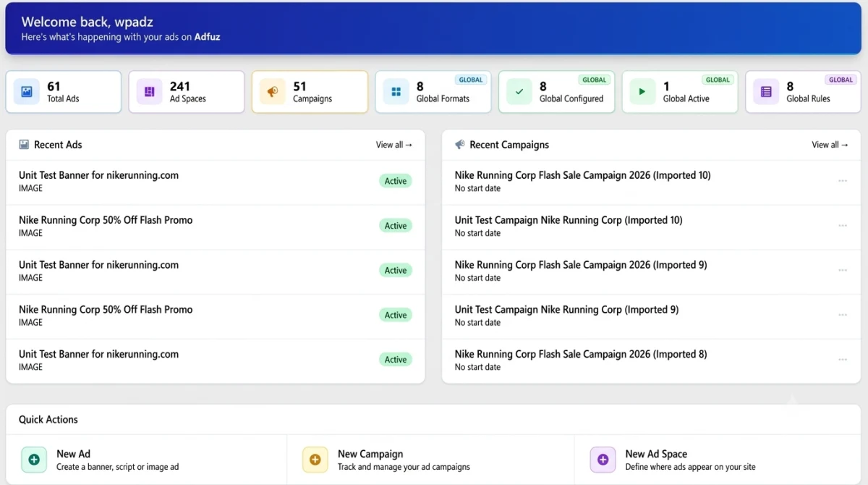Viewport: 868px width, 485px height.
Task: Click the Global Formats grid icon
Action: click(396, 92)
